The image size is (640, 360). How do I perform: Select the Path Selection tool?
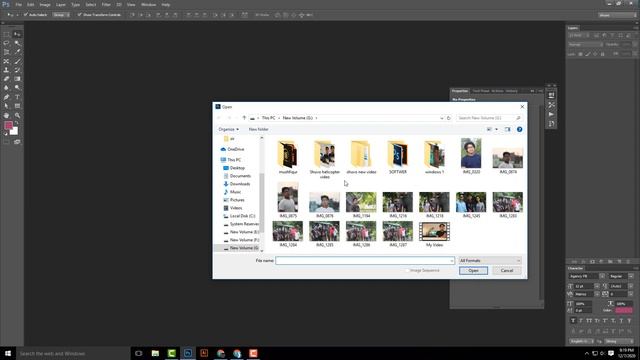(x=7, y=106)
